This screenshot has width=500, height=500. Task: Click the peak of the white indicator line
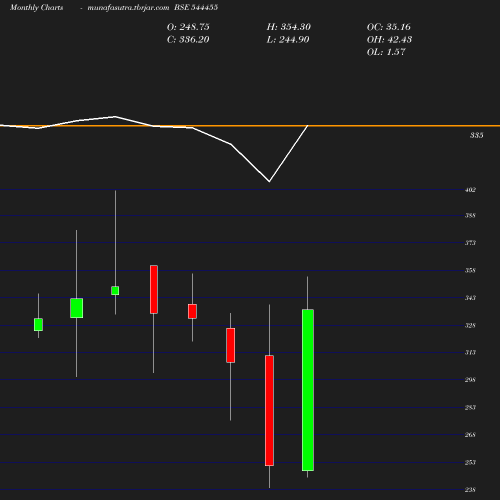point(115,117)
